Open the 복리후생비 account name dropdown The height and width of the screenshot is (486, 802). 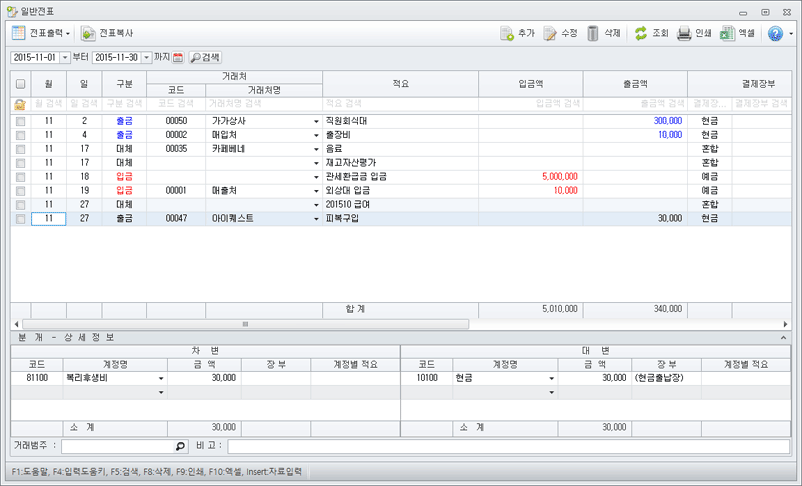tap(160, 379)
